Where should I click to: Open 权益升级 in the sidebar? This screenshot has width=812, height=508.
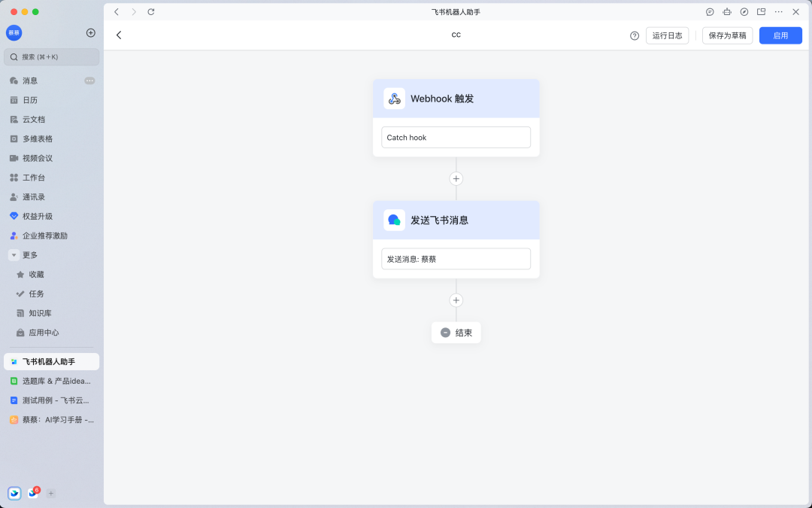coord(51,216)
